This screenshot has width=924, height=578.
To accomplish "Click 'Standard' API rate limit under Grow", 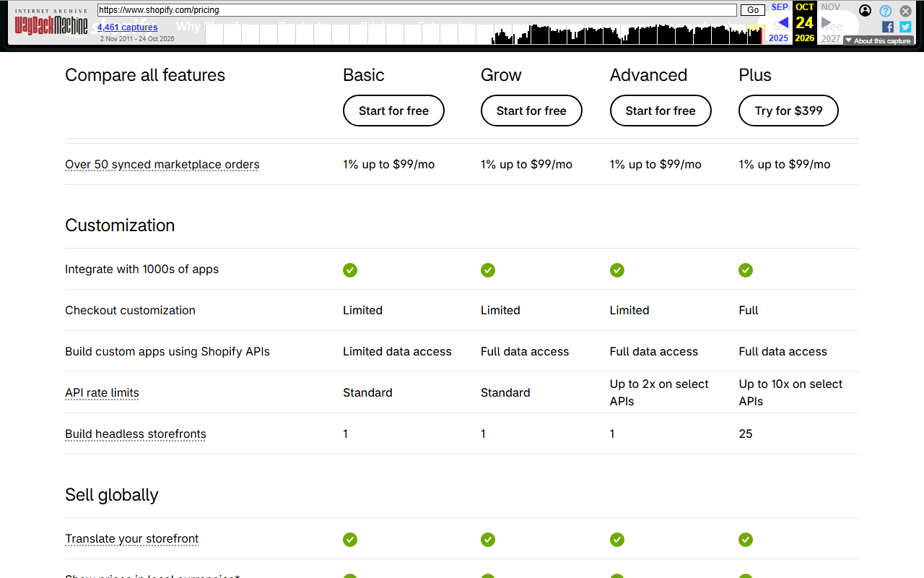I will coord(505,392).
